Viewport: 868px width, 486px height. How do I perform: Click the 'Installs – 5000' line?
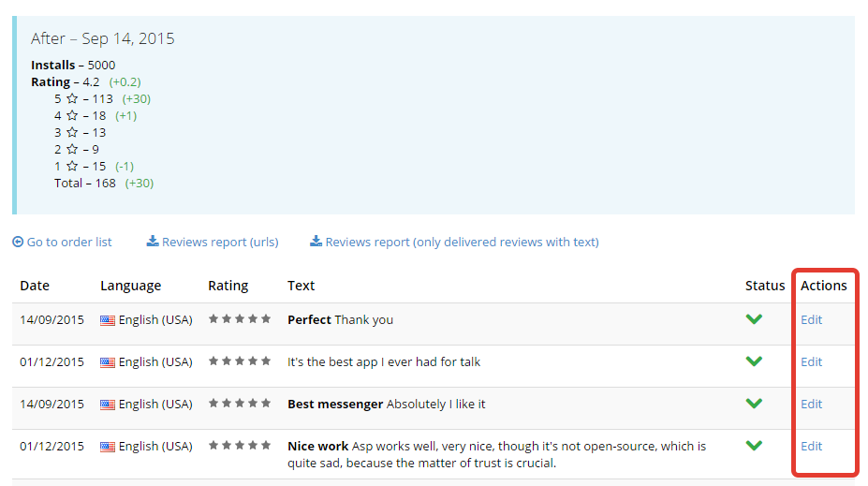coord(73,66)
